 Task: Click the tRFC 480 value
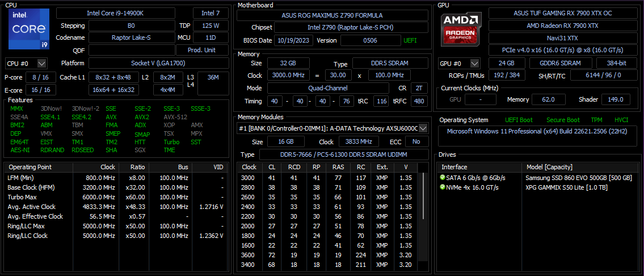click(x=420, y=101)
